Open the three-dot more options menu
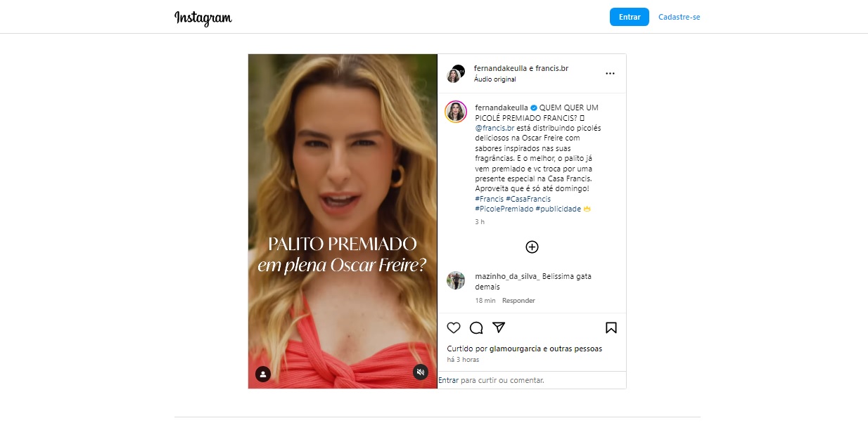Screen dimensions: 868x423 pyautogui.click(x=610, y=73)
